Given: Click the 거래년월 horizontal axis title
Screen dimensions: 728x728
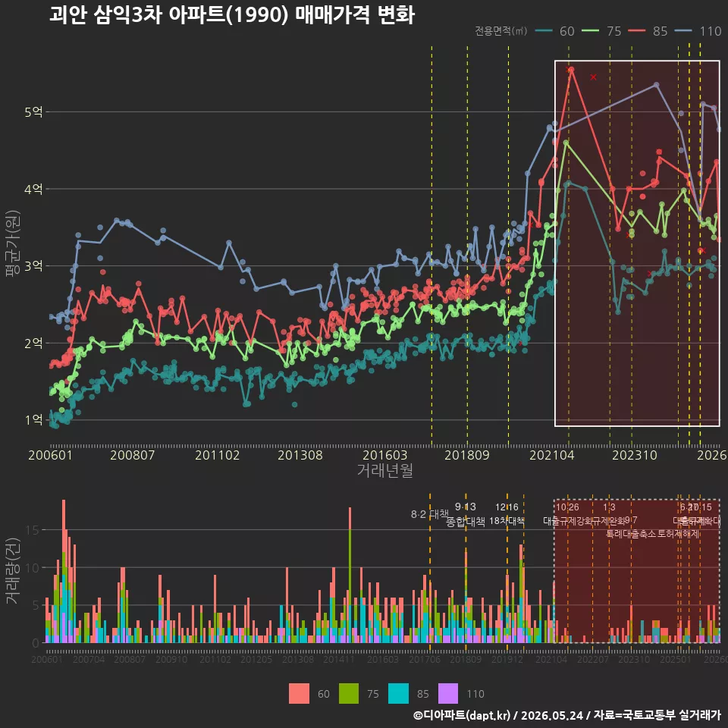Looking at the screenshot, I should [385, 470].
